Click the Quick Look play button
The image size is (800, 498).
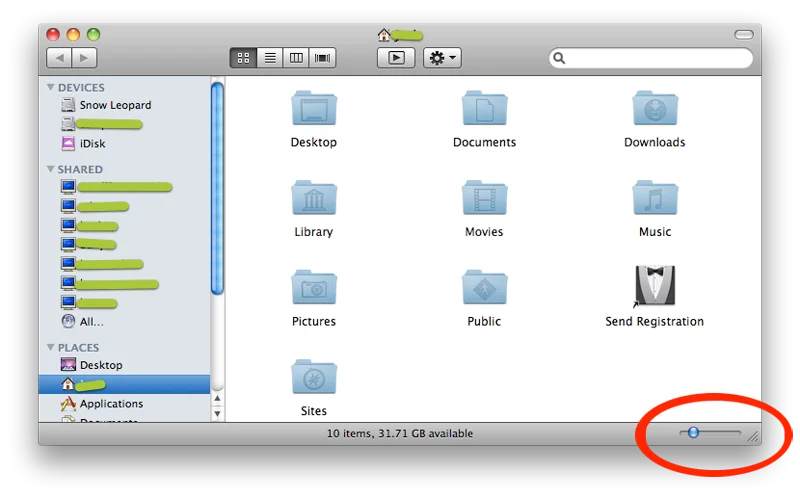[x=396, y=58]
